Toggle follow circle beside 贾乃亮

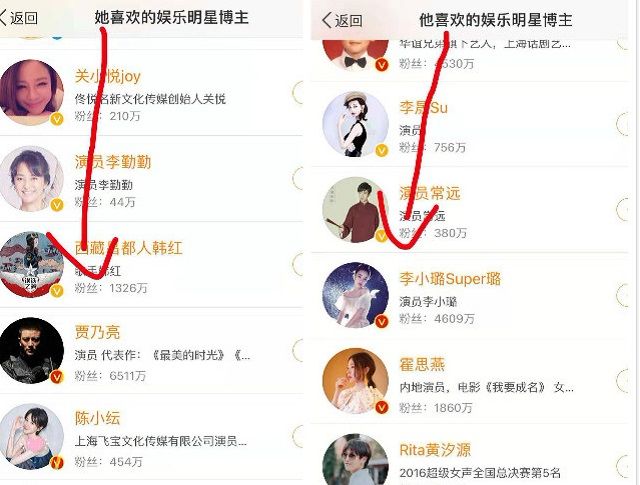pos(298,350)
